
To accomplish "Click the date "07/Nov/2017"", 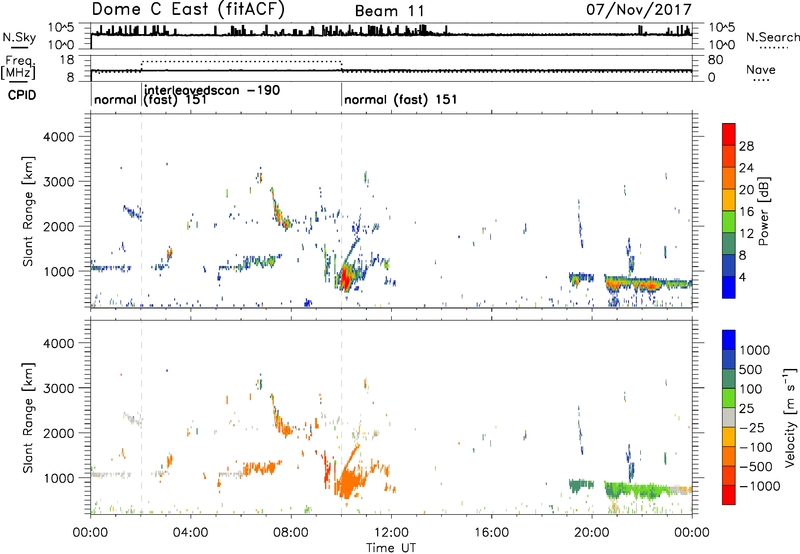I will [x=639, y=9].
